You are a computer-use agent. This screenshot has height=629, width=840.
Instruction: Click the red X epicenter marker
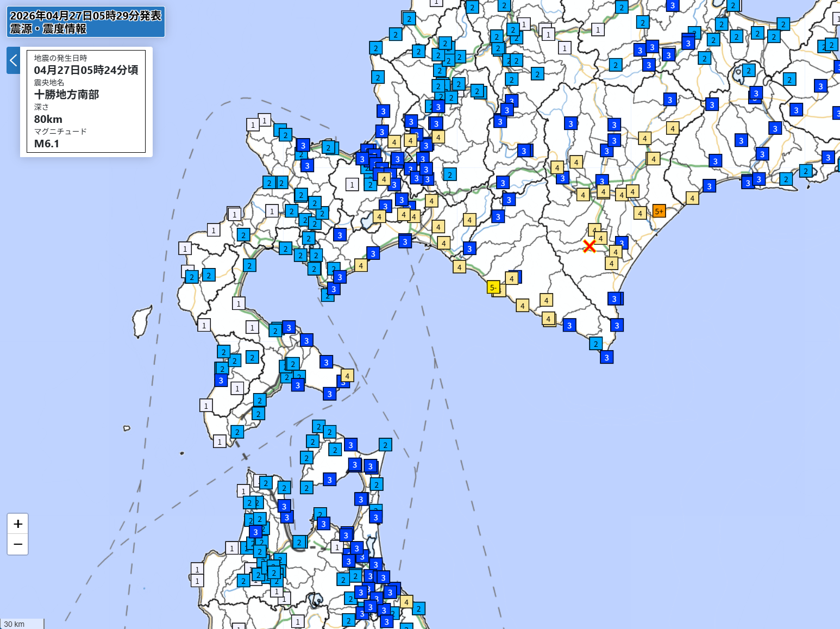[590, 246]
